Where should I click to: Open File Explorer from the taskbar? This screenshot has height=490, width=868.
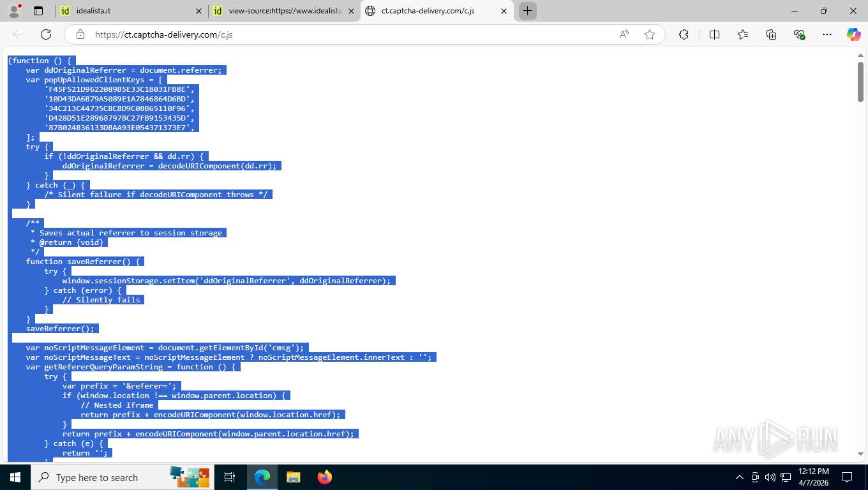(293, 477)
